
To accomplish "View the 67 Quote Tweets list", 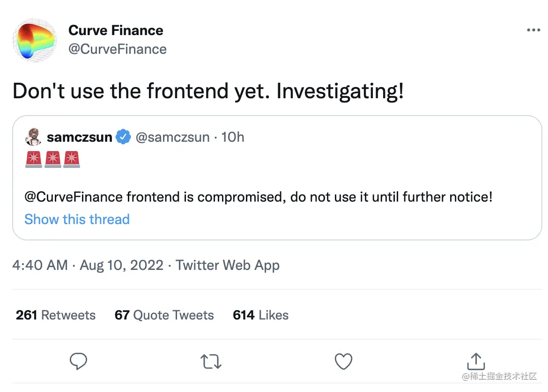I will click(x=164, y=315).
